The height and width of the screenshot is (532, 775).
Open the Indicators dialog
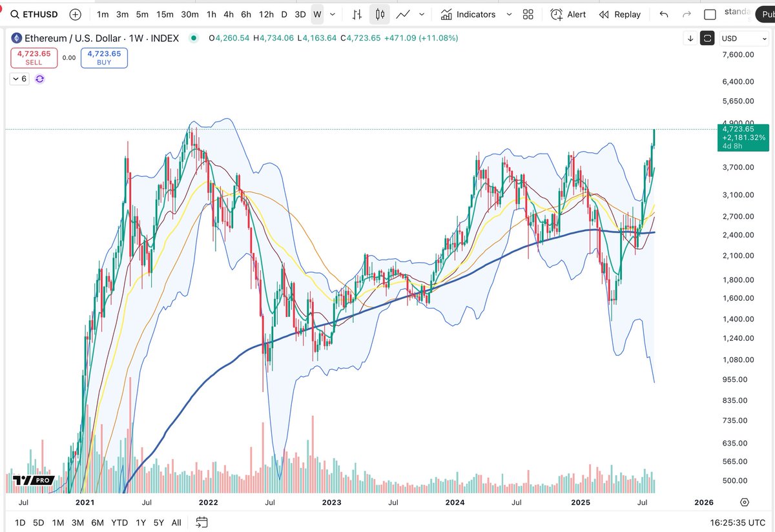(468, 14)
